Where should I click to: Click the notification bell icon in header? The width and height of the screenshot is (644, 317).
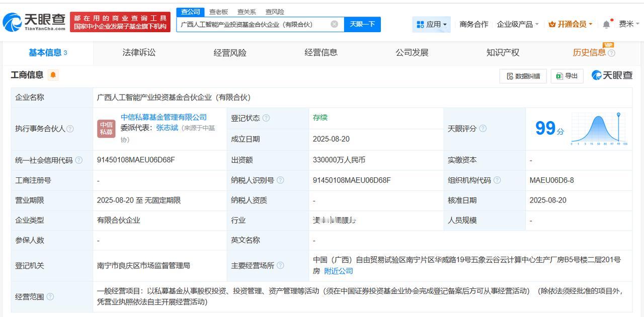click(607, 24)
